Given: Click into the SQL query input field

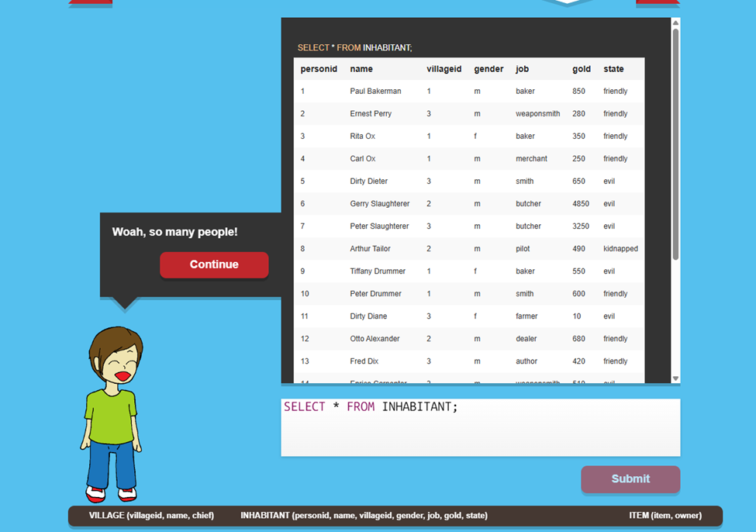Looking at the screenshot, I should [x=480, y=427].
